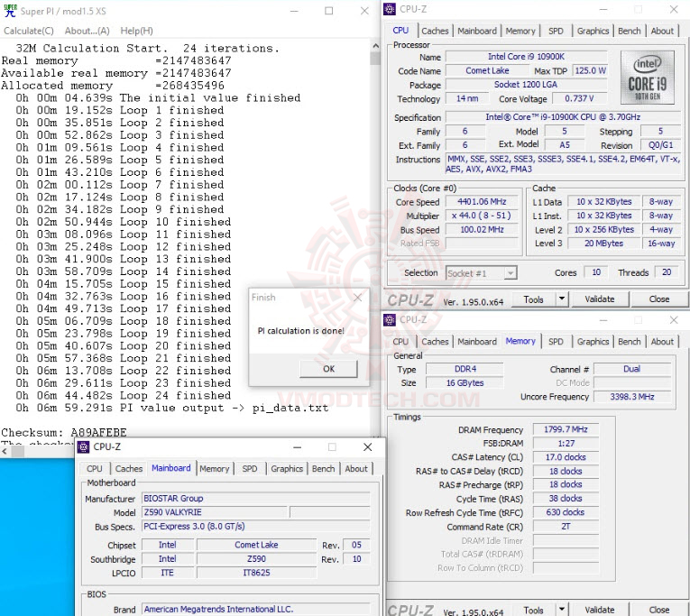Switch to Graphics tab in Mainboard CPU-Z window
The width and height of the screenshot is (690, 616).
pos(287,469)
